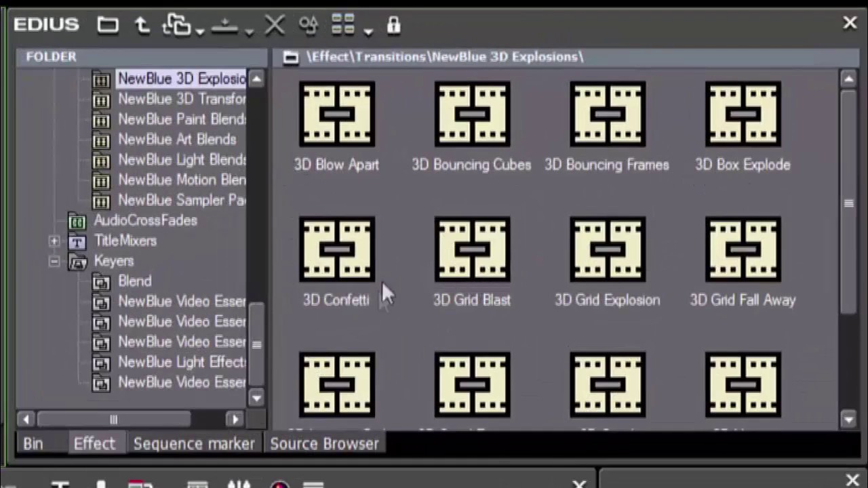Open the Sequence marker tab

coord(194,444)
